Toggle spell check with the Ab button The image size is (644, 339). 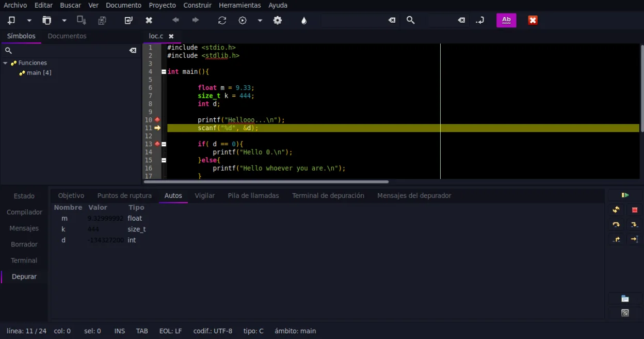click(x=506, y=20)
